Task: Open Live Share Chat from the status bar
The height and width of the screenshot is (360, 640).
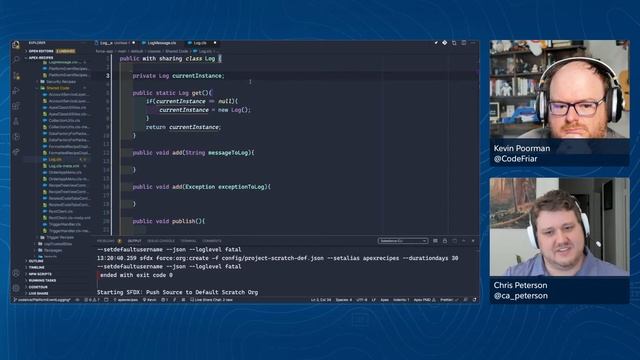Action: (x=211, y=300)
